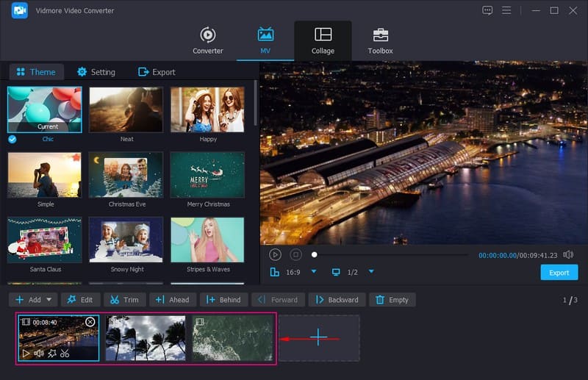Expand the 16:9 aspect ratio dropdown
The height and width of the screenshot is (380, 588).
[314, 272]
